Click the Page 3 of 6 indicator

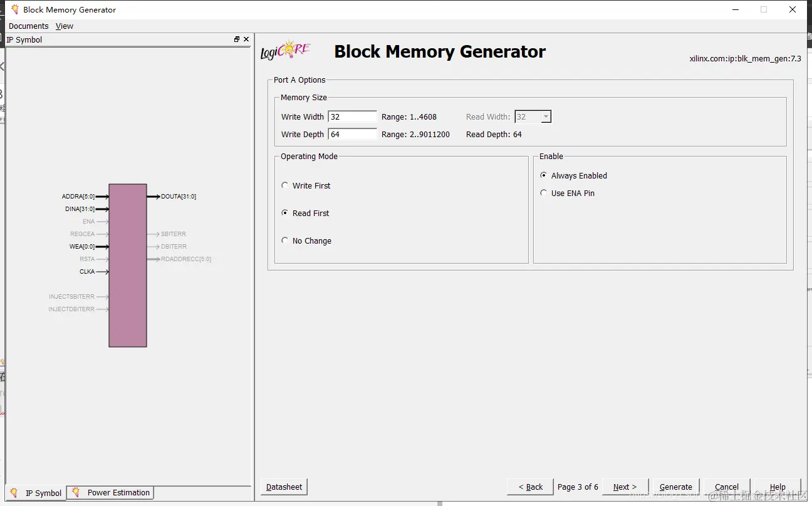[x=578, y=487]
